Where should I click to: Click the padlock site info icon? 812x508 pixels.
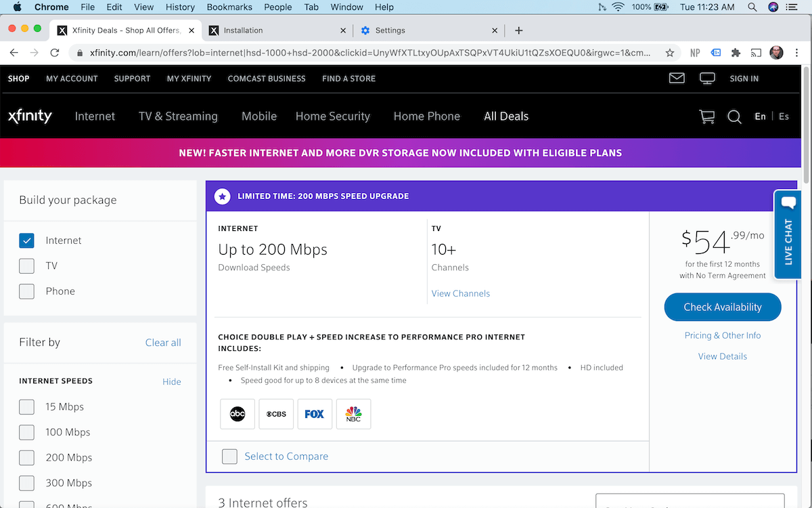[x=79, y=52]
